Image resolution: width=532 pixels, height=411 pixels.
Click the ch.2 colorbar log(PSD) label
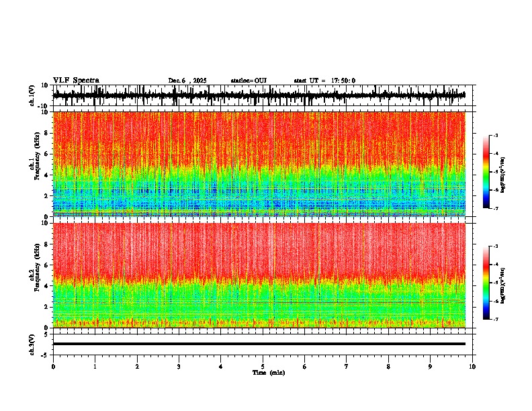pos(503,285)
